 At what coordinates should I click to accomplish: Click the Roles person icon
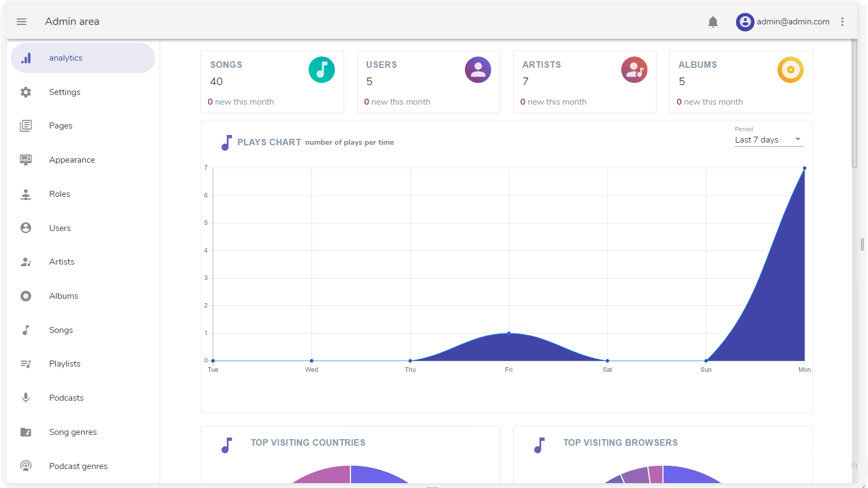[25, 194]
